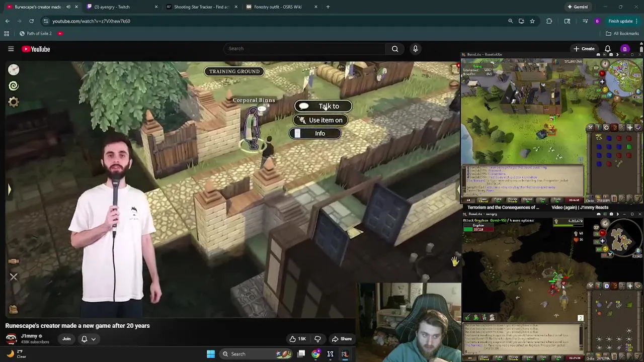Open a new browser tab

pos(328,7)
